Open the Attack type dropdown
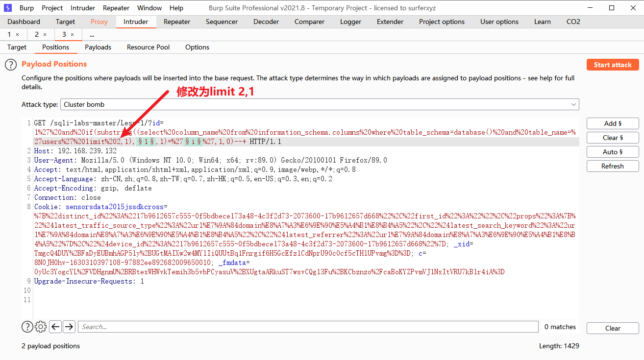 point(320,104)
